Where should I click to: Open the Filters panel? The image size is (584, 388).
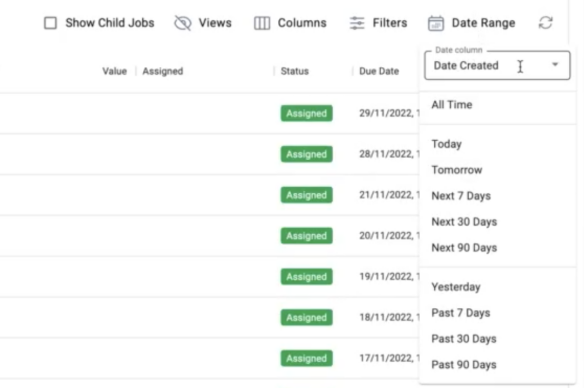(x=390, y=23)
